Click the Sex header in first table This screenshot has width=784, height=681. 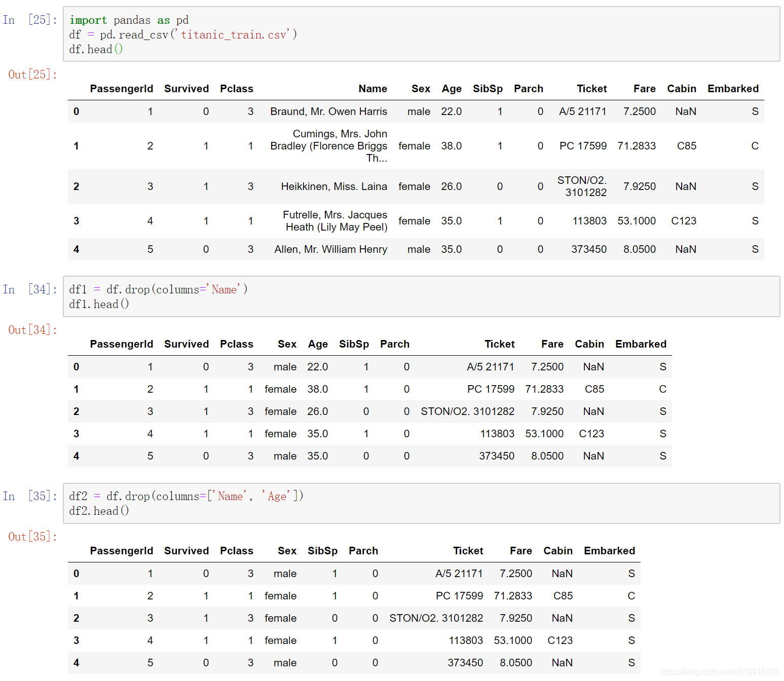[421, 89]
